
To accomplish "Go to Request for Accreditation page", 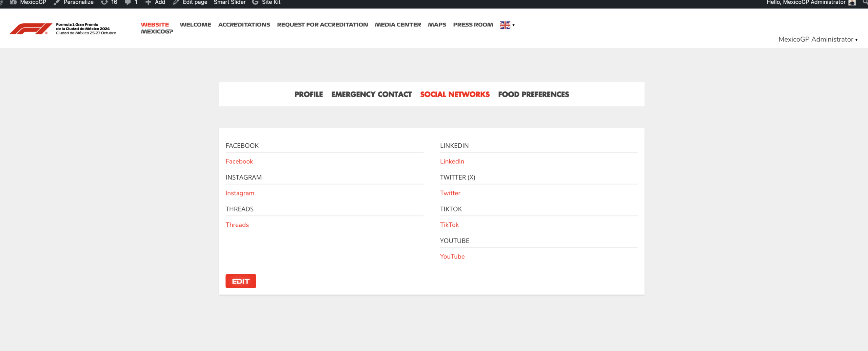I will click(322, 25).
